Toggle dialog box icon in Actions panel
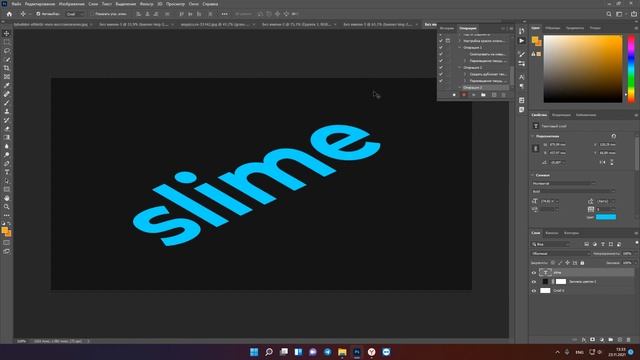This screenshot has height=360, width=640. coord(448,41)
